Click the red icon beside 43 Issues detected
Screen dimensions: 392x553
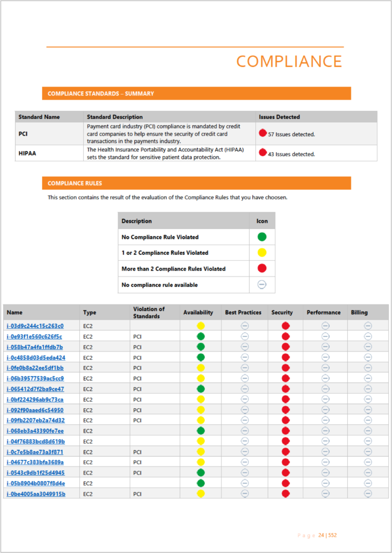click(262, 153)
